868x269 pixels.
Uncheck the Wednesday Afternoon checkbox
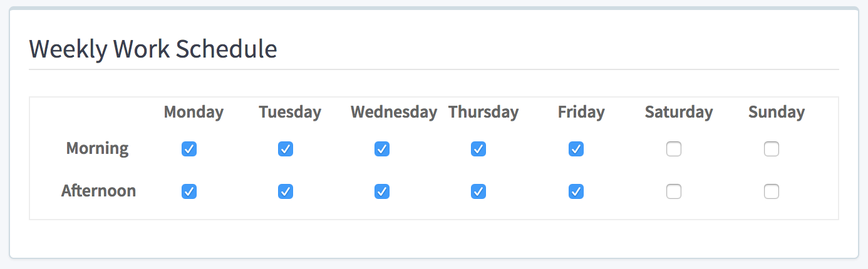[x=382, y=191]
